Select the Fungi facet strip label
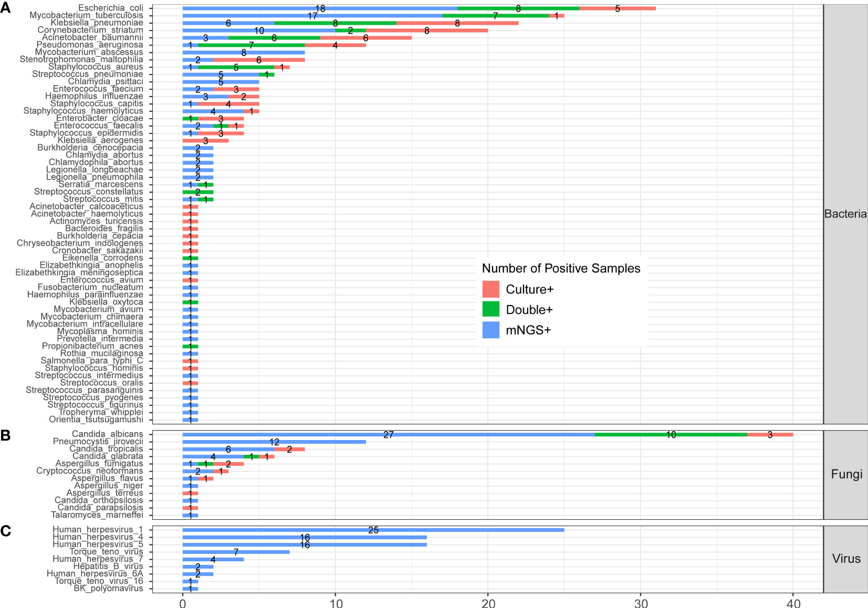 (845, 475)
